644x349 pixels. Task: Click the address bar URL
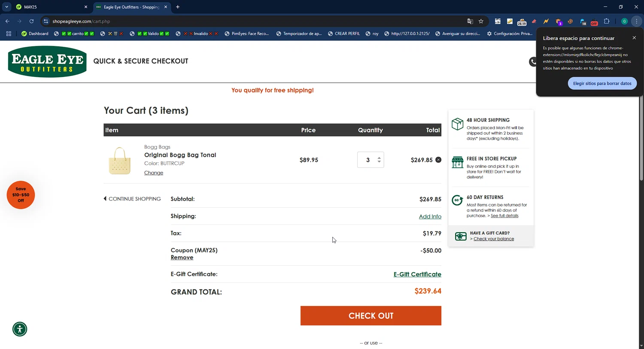(x=81, y=21)
